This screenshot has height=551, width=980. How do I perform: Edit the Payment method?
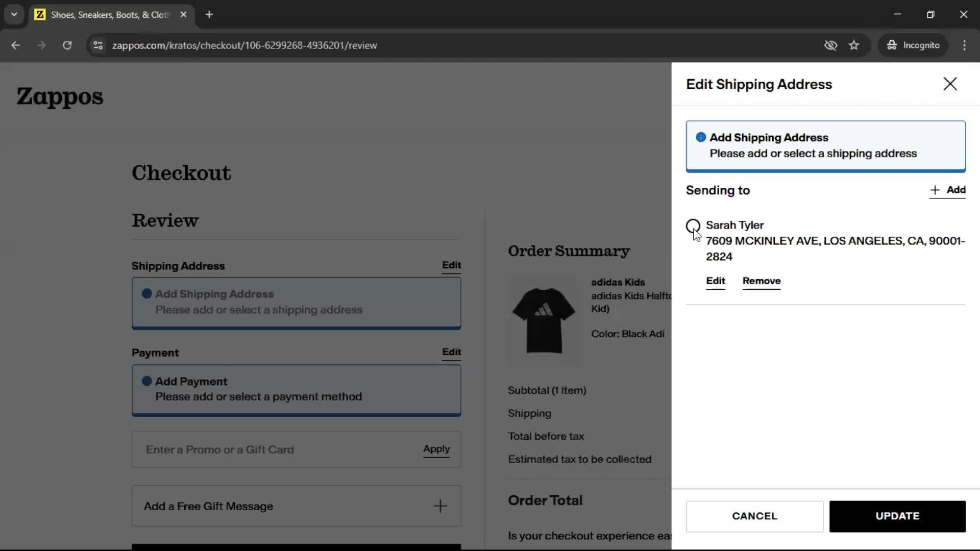452,352
